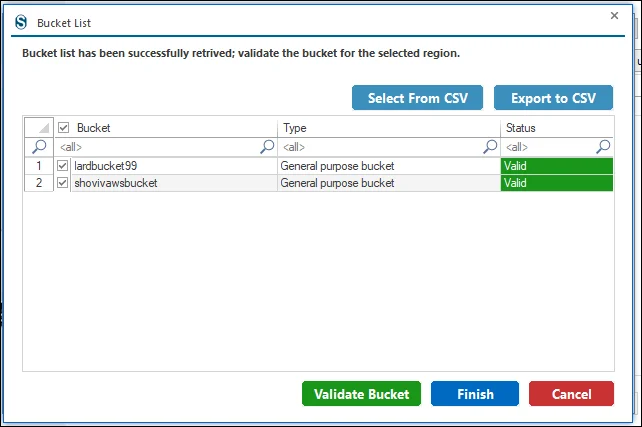Click the grid corner select-all triangle
This screenshot has width=642, height=427.
click(39, 128)
